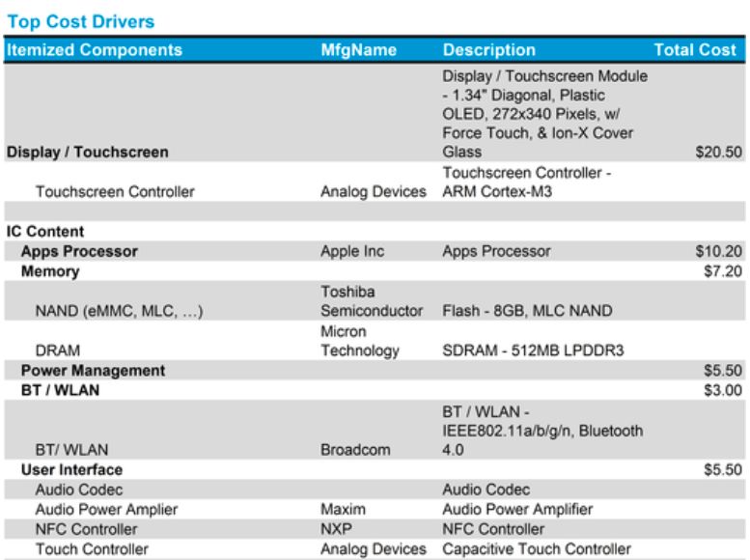
Task: Click the 'Toshiba Semiconductor' manufacturer cell
Action: point(372,301)
